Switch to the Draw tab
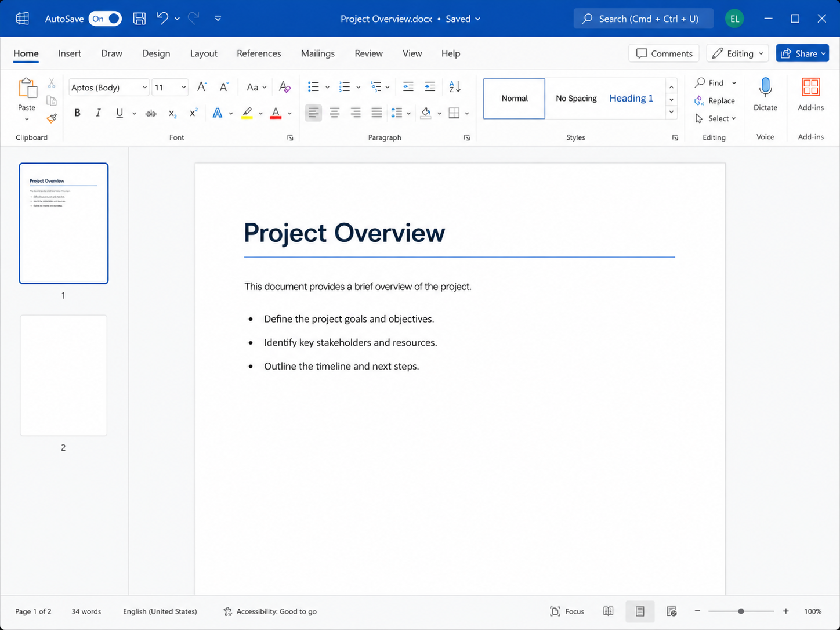This screenshot has height=630, width=840. [111, 53]
